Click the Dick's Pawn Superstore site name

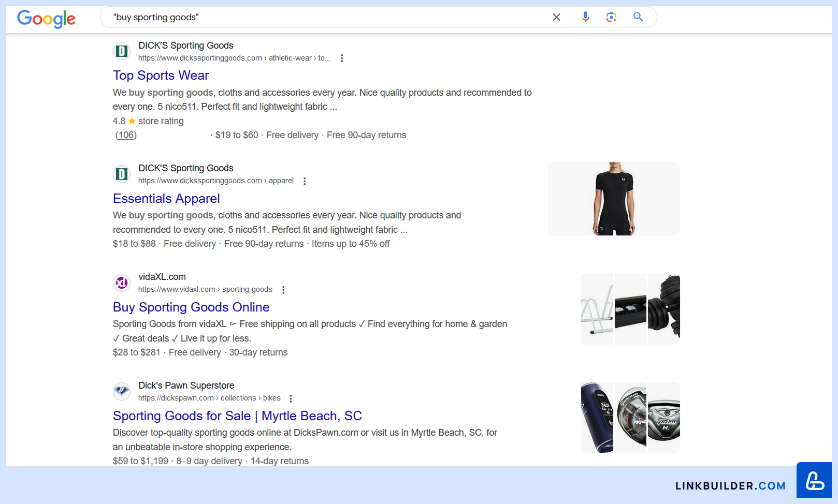(x=186, y=386)
